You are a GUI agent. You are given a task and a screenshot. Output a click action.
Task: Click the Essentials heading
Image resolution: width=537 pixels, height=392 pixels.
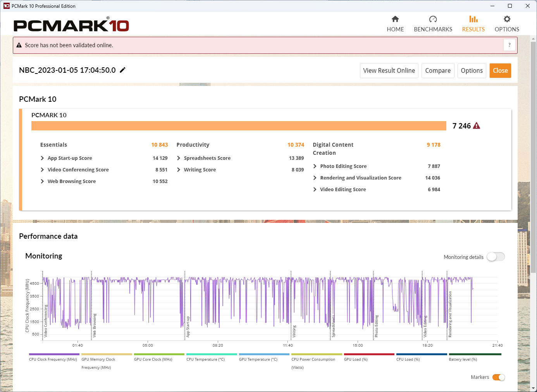click(53, 145)
